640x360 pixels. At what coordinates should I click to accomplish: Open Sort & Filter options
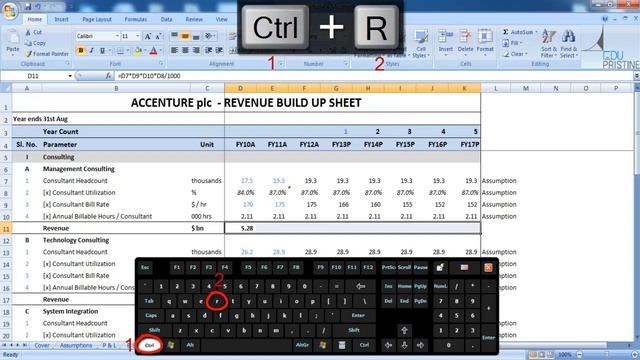[548, 44]
